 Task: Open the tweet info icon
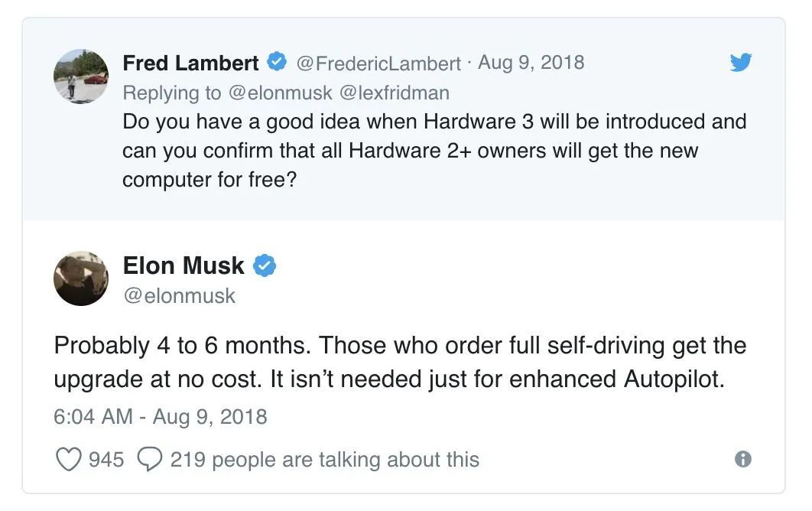point(742,459)
